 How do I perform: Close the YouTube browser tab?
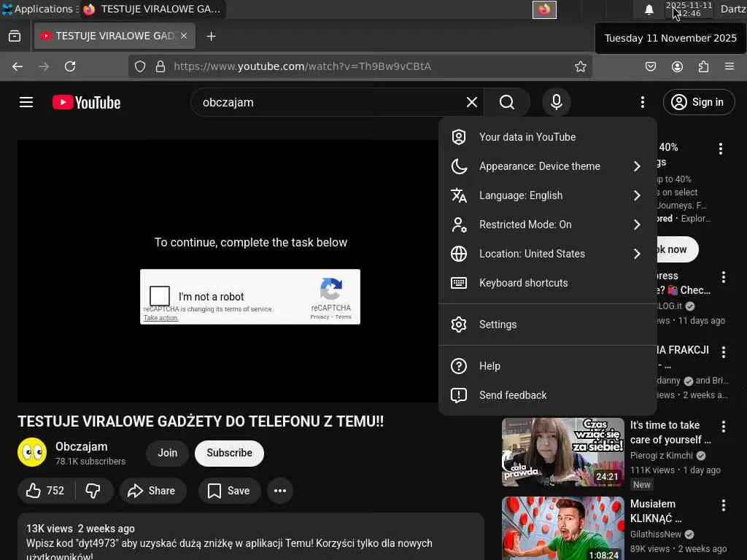pyautogui.click(x=184, y=36)
